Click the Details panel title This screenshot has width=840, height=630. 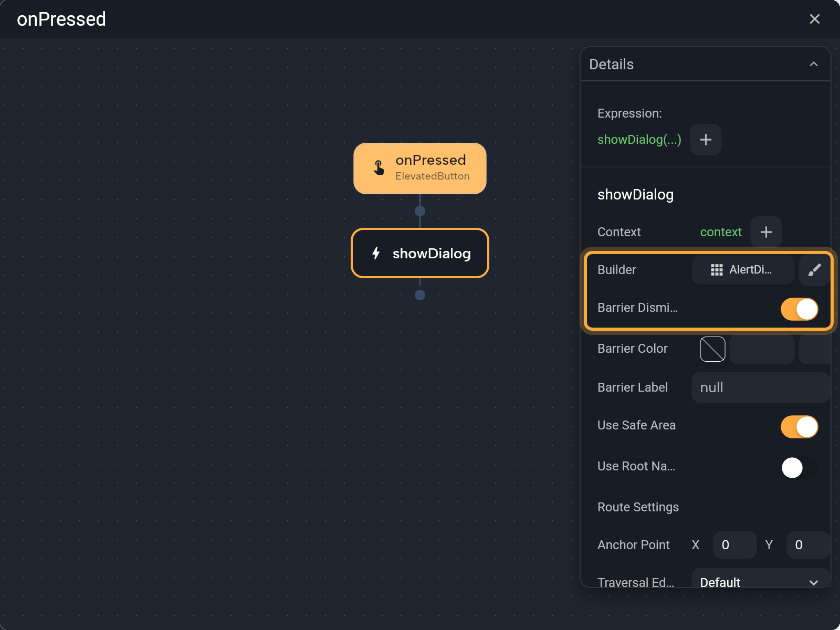click(611, 65)
